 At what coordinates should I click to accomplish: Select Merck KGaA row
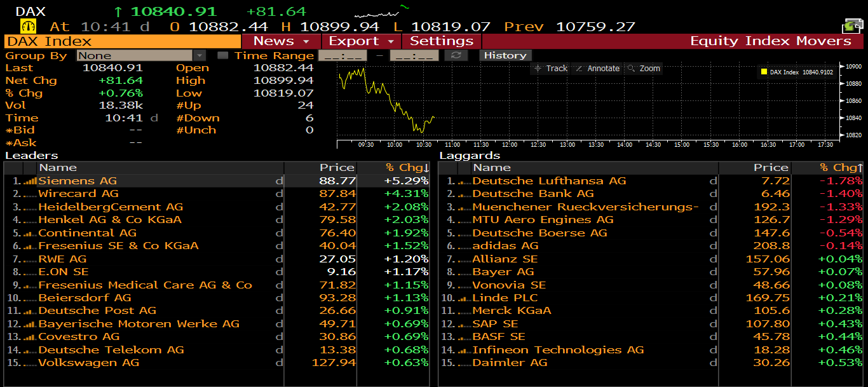pyautogui.click(x=651, y=311)
